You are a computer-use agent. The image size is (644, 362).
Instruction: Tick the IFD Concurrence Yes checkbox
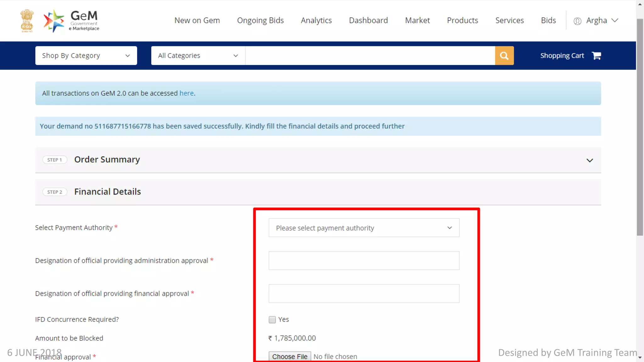(x=272, y=320)
